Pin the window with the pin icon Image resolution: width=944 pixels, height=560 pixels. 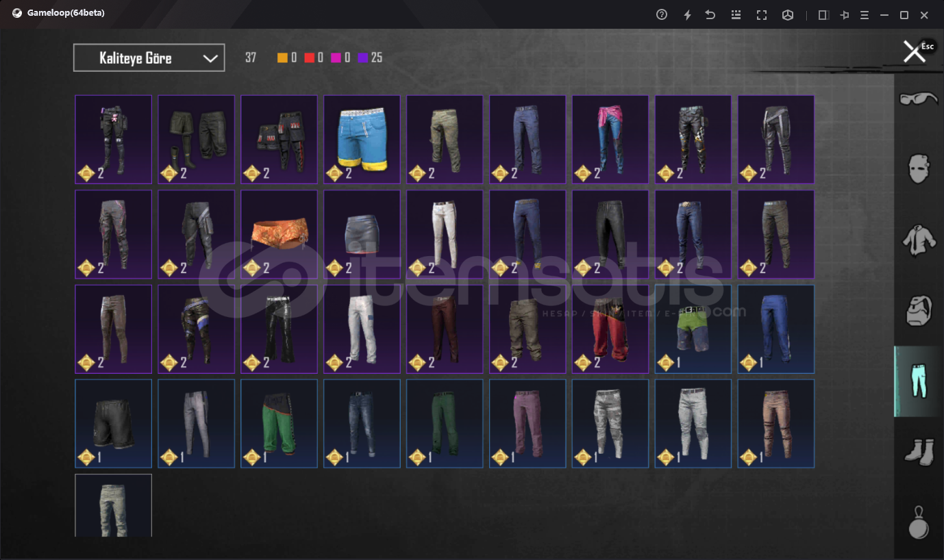[845, 14]
